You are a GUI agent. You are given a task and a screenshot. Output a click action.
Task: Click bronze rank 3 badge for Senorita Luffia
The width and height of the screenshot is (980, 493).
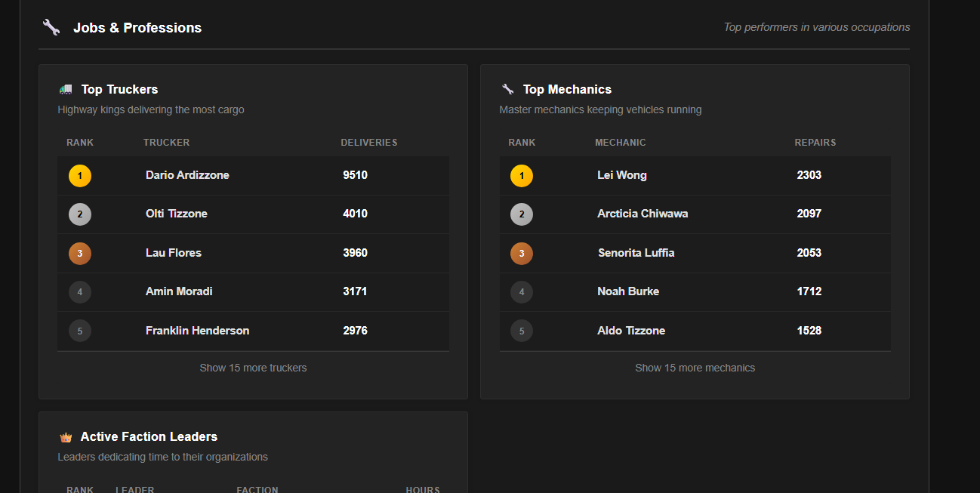(x=521, y=254)
